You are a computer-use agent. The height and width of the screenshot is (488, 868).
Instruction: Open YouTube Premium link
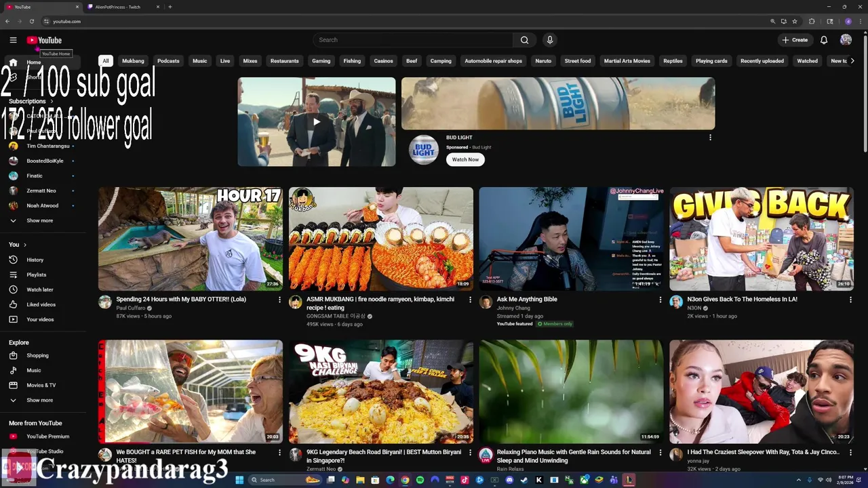pos(47,436)
